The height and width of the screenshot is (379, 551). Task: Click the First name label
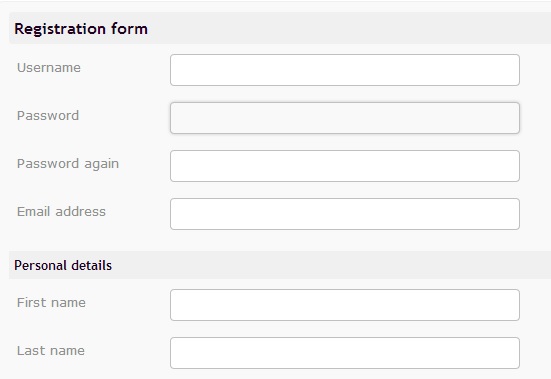(51, 302)
